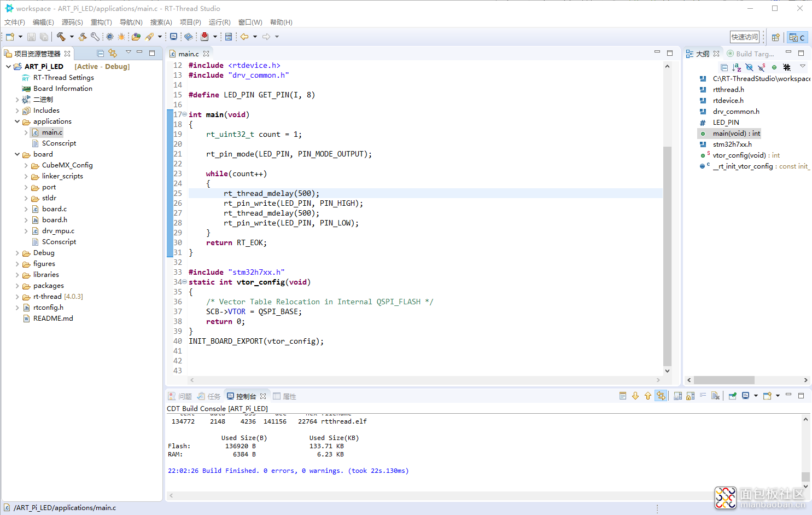Jump to previous error up arrow in console
The width and height of the screenshot is (812, 515).
(648, 396)
